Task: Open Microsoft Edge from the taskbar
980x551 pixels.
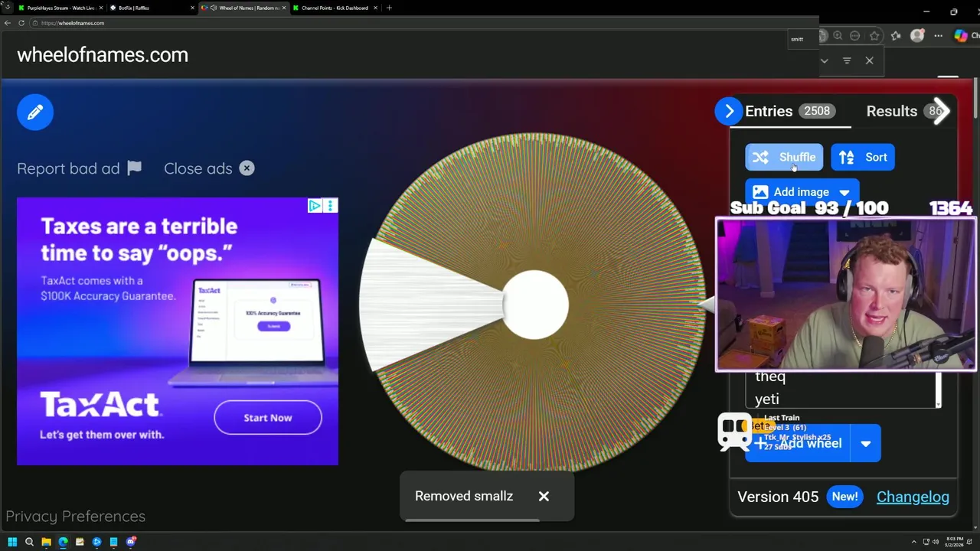Action: tap(63, 542)
